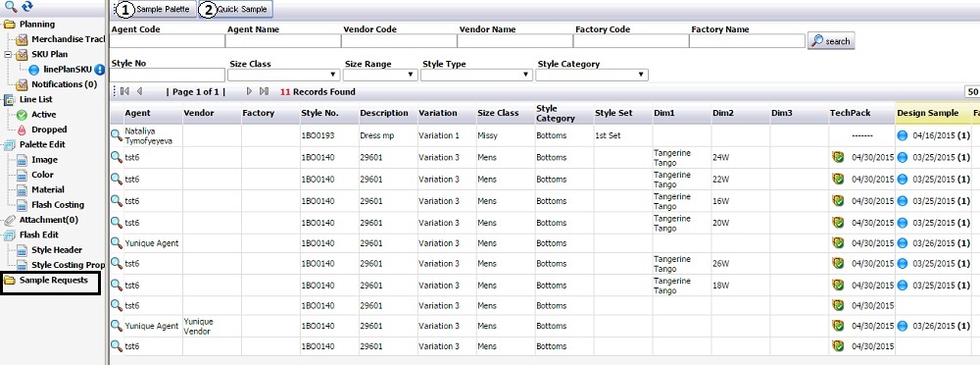Screen dimensions: 980x365
Task: Click TechPack icon in 24W row
Action: click(x=838, y=157)
